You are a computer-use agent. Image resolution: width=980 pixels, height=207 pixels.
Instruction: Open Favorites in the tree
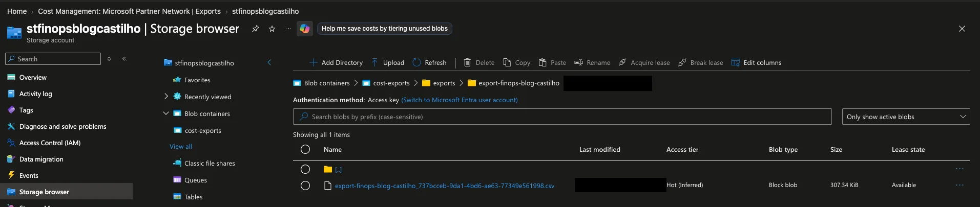point(197,80)
